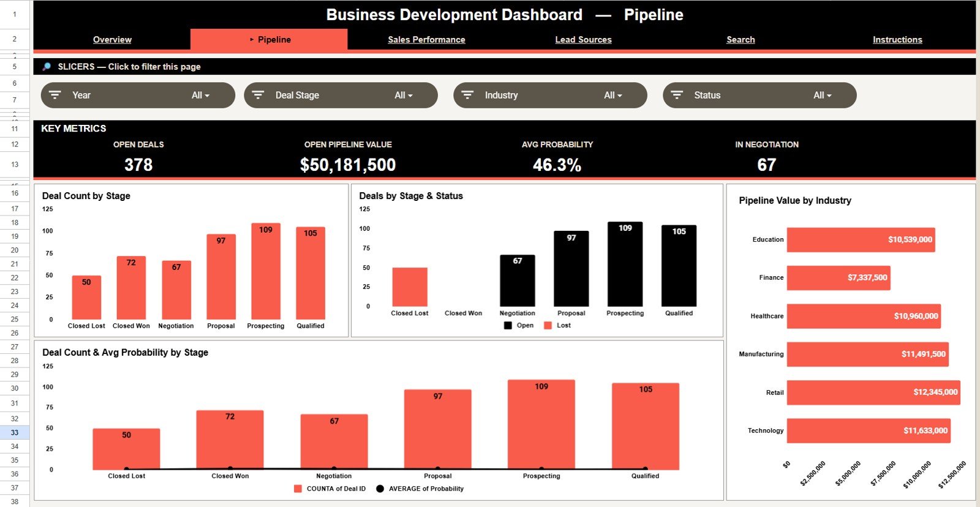Click the KEY METRICS heading
Viewport: 980px width, 507px height.
73,129
